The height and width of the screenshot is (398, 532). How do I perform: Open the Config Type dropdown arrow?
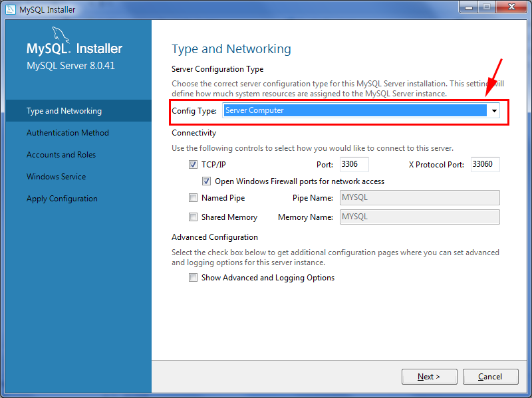pyautogui.click(x=494, y=110)
